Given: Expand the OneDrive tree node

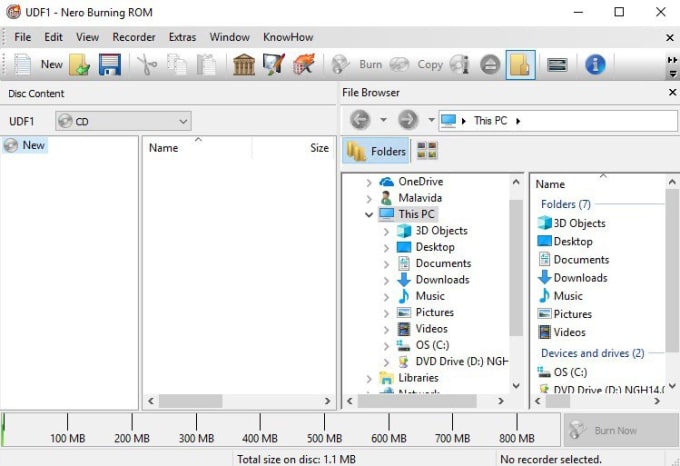Looking at the screenshot, I should [369, 182].
